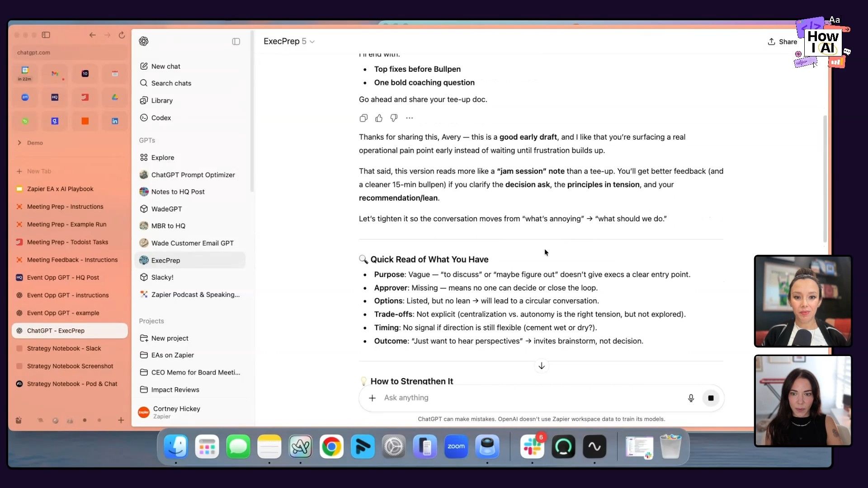Give thumbs up to response
Screen dimensions: 868x488
click(x=379, y=118)
